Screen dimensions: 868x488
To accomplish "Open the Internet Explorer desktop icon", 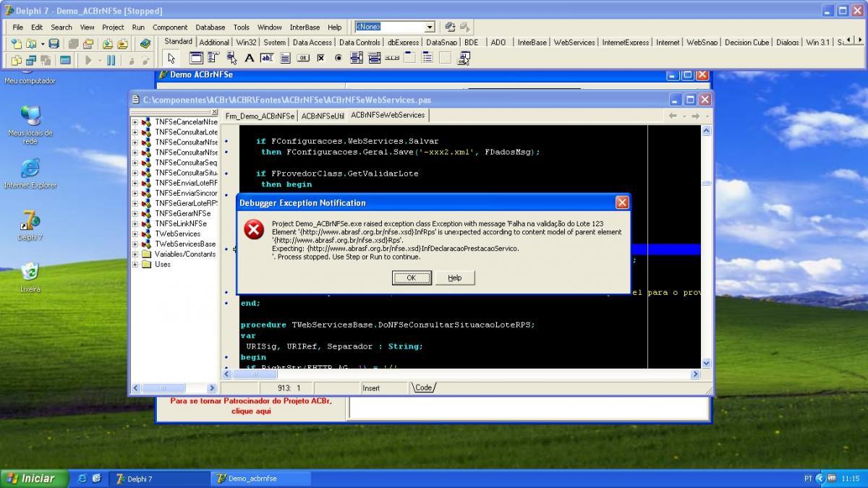I will coord(30,174).
